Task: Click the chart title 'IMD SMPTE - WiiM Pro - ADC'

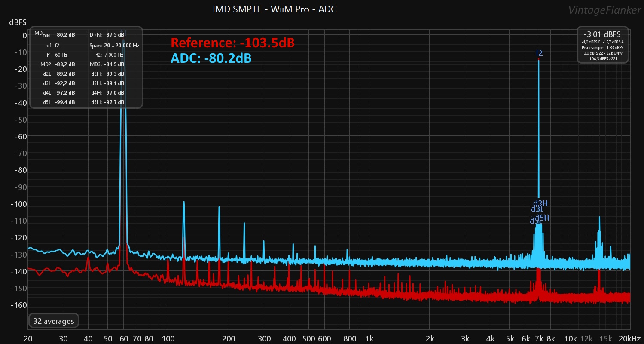Action: point(275,9)
